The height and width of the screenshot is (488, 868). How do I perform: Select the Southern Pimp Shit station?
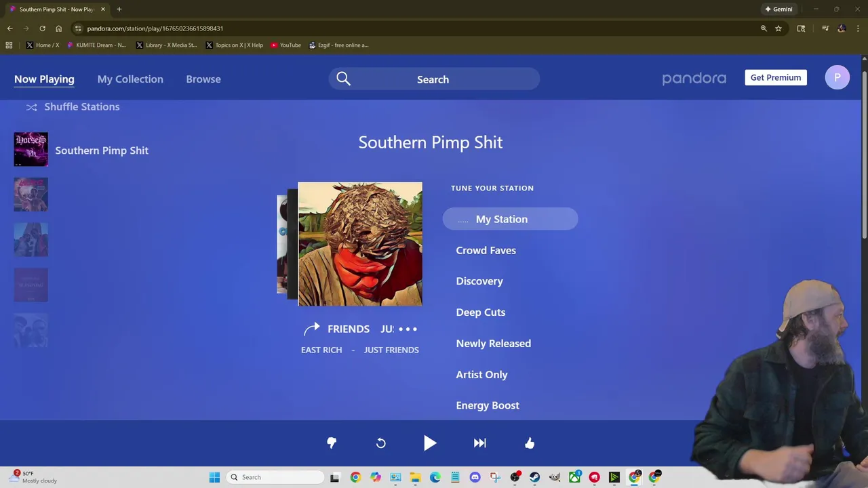point(102,150)
